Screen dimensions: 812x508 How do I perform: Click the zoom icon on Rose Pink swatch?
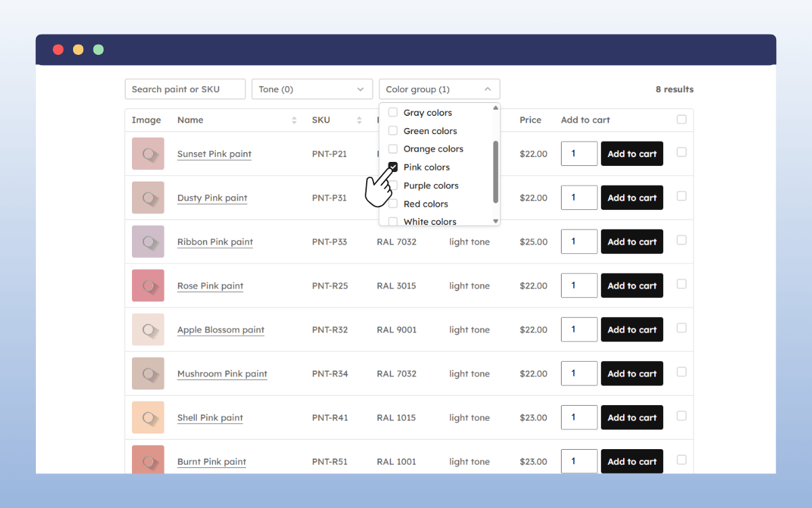coord(148,285)
